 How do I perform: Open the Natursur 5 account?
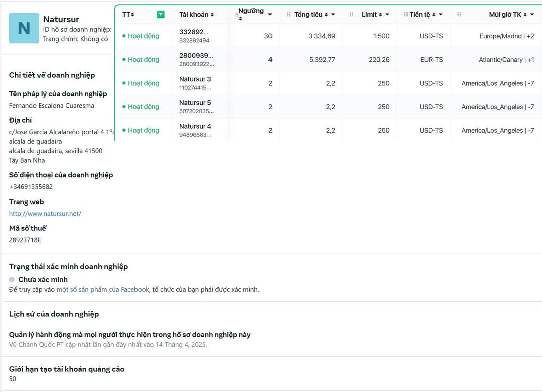195,103
